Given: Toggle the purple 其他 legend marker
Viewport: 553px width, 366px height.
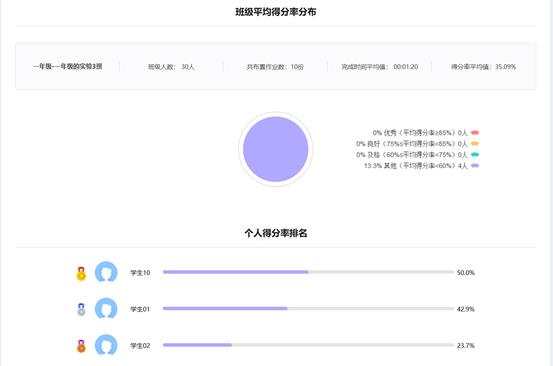Looking at the screenshot, I should point(475,165).
